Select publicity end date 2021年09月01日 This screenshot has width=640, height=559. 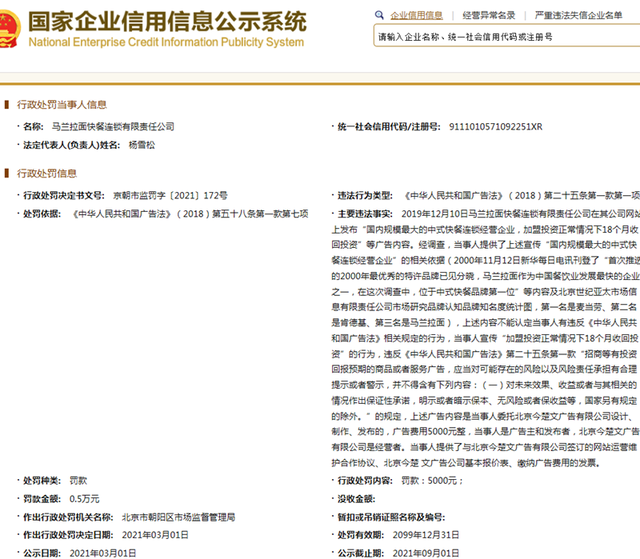tap(426, 553)
